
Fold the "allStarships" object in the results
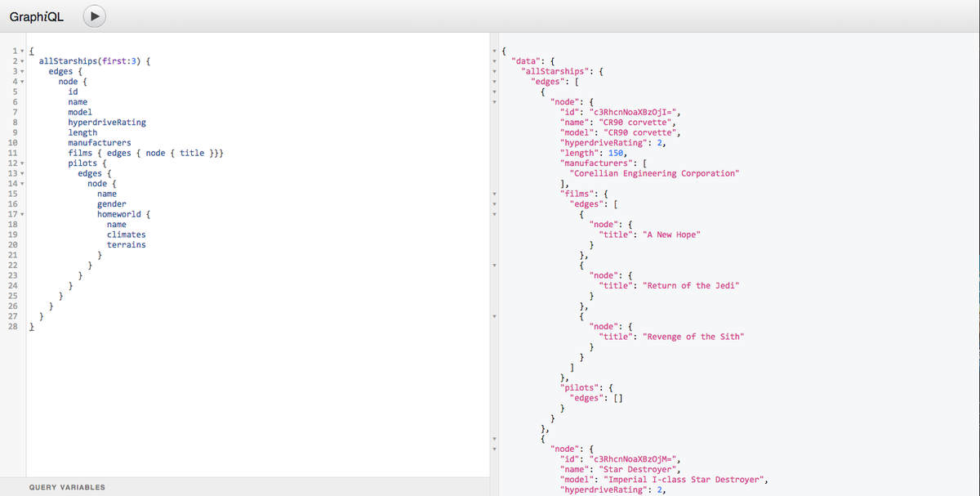point(493,72)
